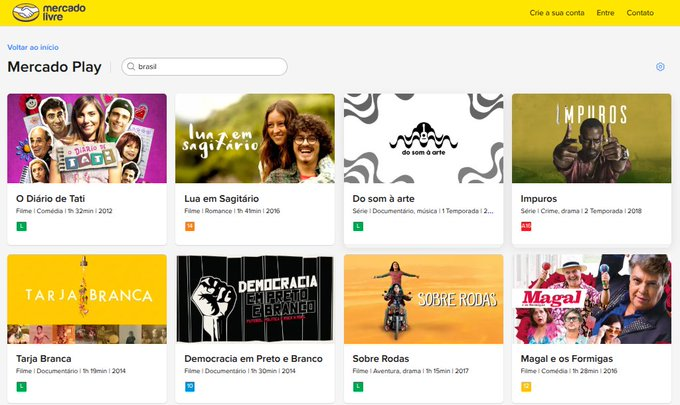
Task: Click the blue 10 rating badge on Democracia em Preto e Branco
Action: click(190, 386)
